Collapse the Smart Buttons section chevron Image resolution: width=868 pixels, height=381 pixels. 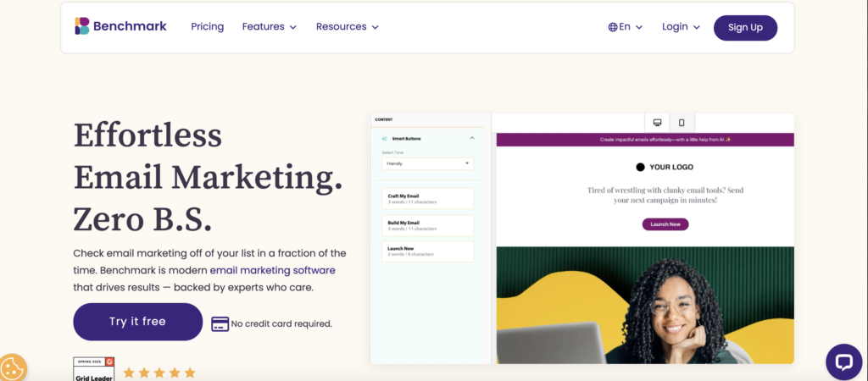tap(472, 138)
